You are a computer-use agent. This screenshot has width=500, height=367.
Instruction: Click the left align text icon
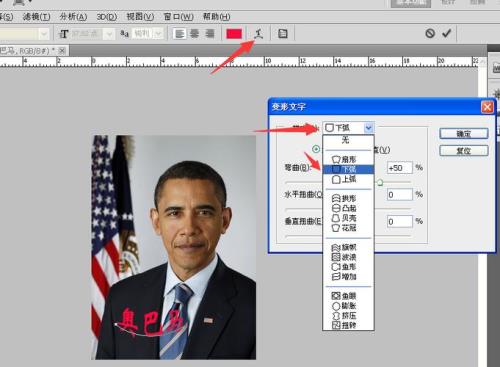pyautogui.click(x=180, y=34)
